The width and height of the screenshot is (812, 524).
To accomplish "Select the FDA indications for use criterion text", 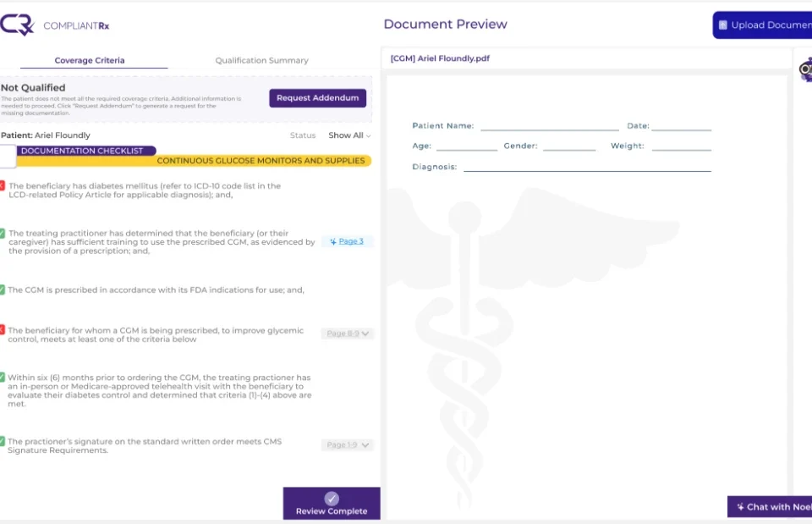I will point(156,290).
